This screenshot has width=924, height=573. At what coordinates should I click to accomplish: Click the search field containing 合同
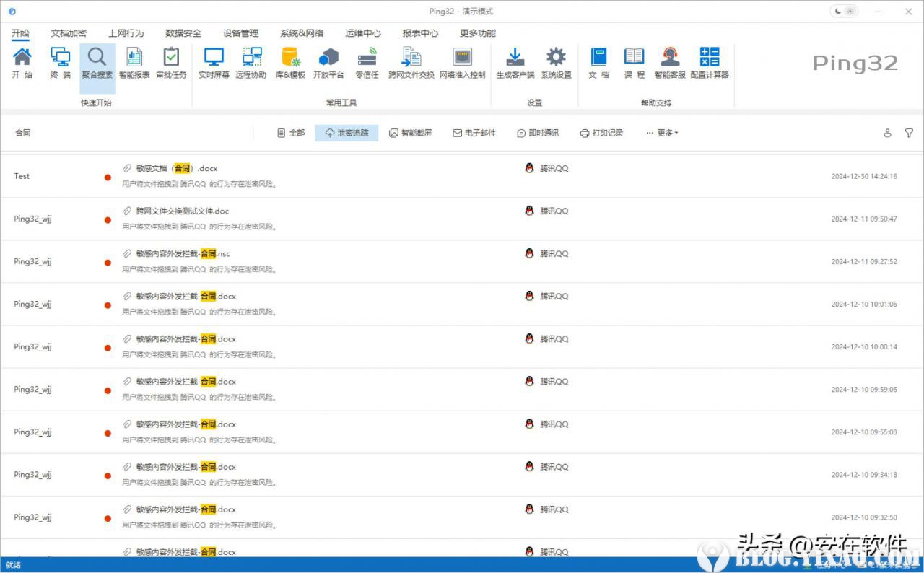[x=130, y=133]
